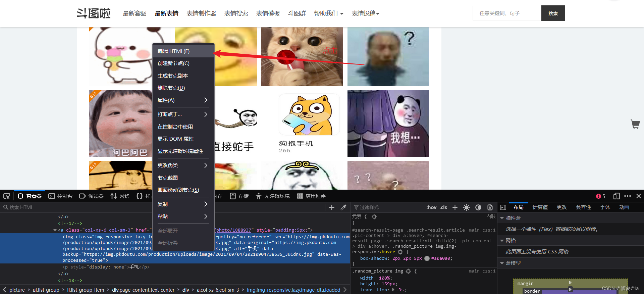
Task: Switch to the 控制台 console tab
Action: pos(60,196)
